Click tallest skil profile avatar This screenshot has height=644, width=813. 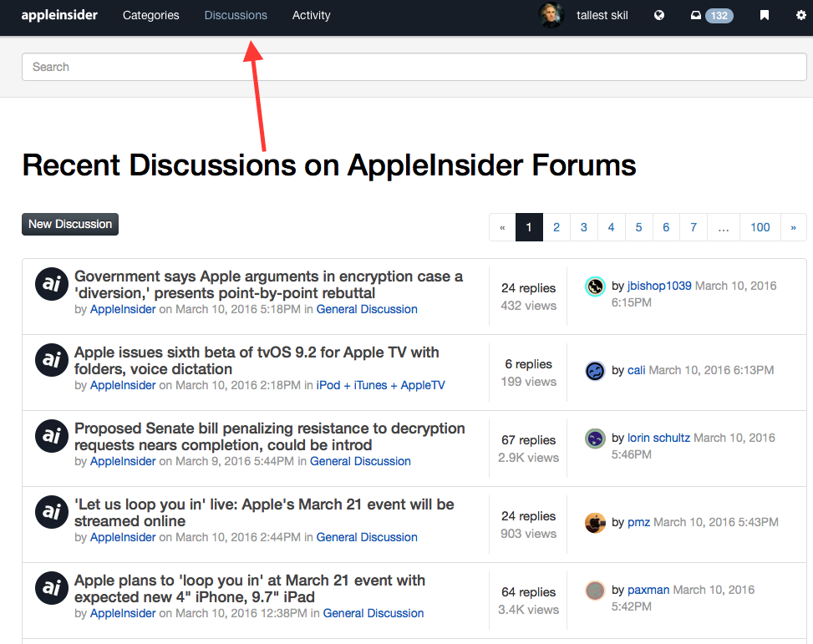[551, 15]
